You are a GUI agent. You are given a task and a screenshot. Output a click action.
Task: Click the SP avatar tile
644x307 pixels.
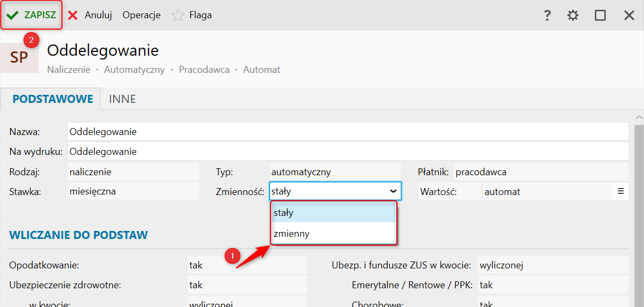click(19, 57)
